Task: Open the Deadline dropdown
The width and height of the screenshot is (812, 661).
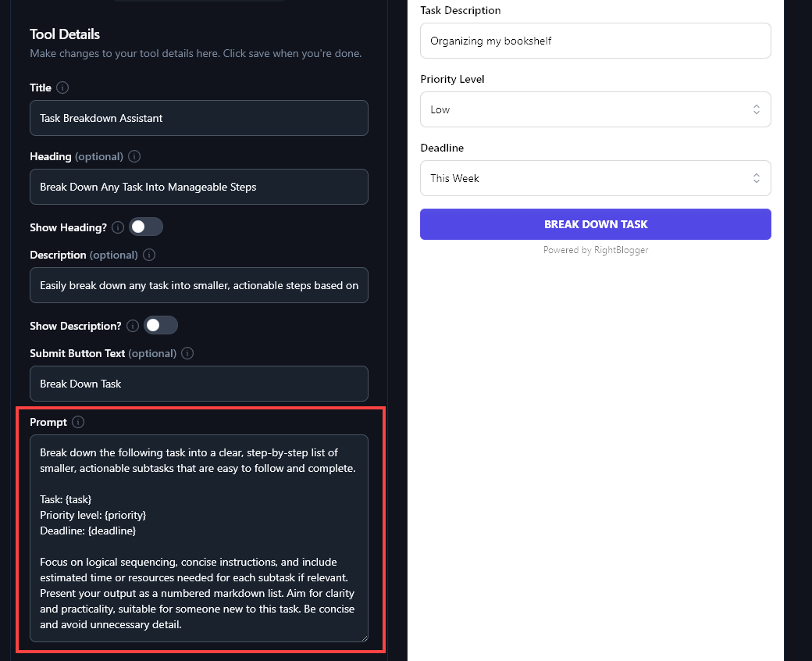Action: (596, 178)
